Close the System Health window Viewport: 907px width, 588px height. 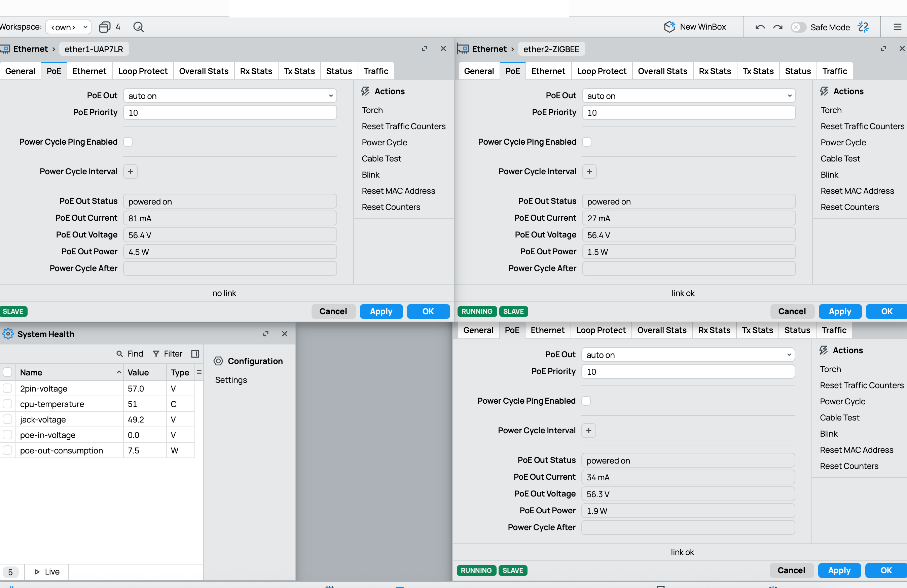pyautogui.click(x=284, y=334)
